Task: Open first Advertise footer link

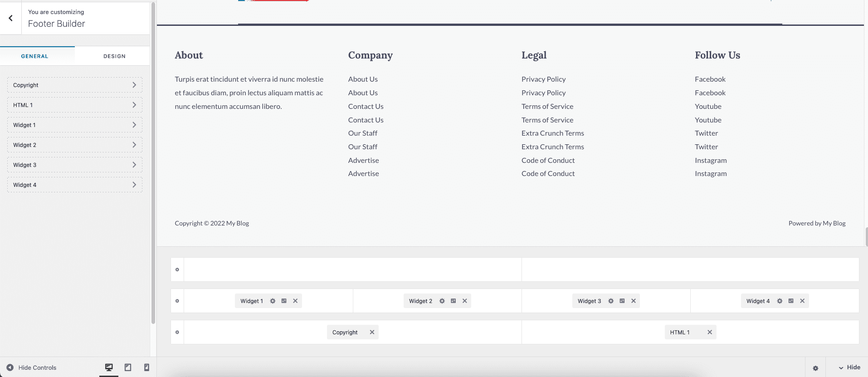Action: (363, 160)
